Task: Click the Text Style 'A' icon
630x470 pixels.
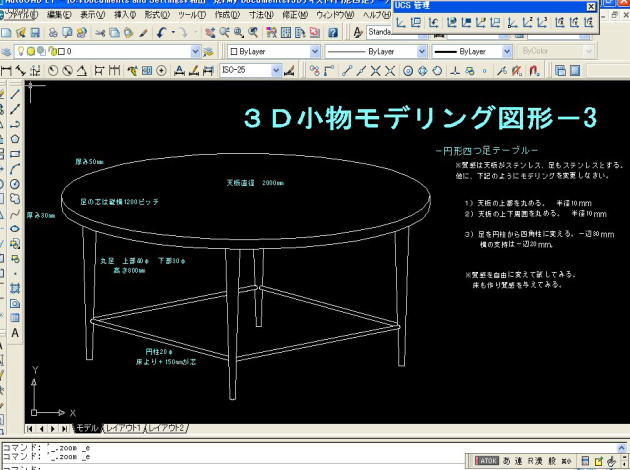Action: click(x=358, y=33)
